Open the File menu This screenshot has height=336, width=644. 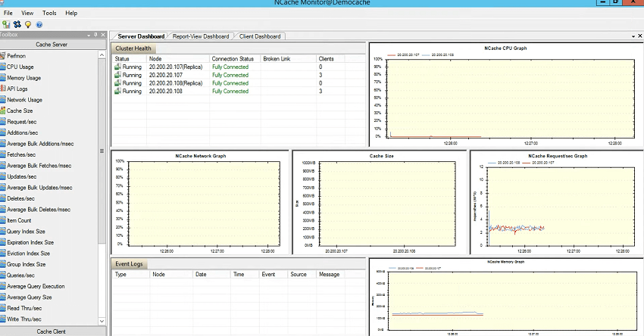[x=8, y=13]
